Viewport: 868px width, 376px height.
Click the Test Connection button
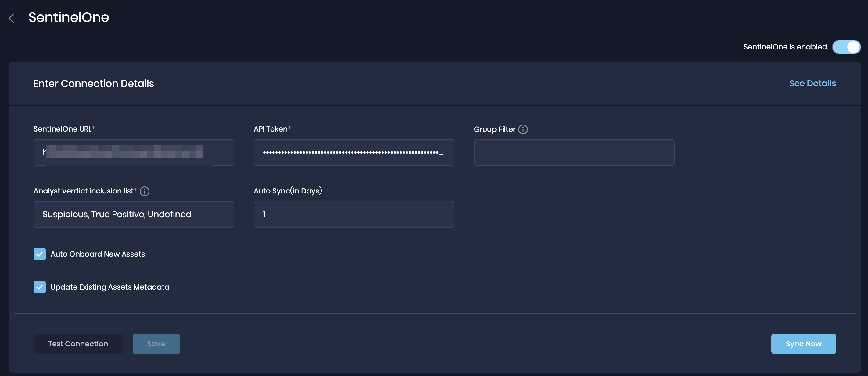pyautogui.click(x=77, y=343)
